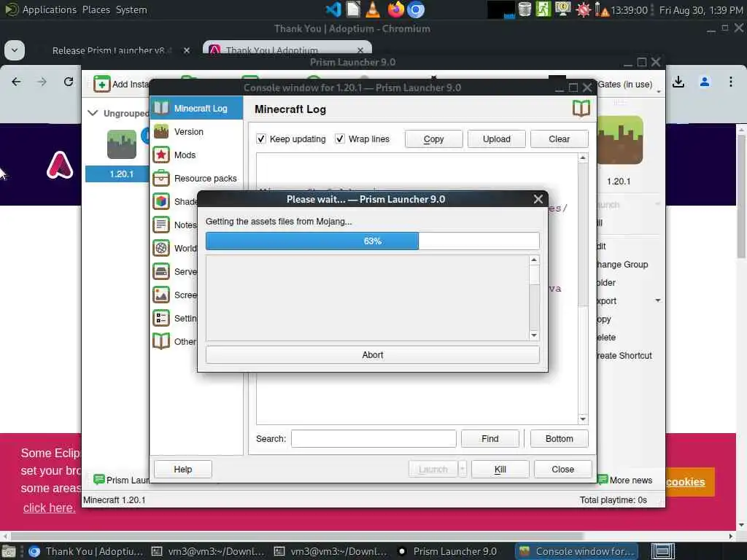
Task: Click Add Instance in Prism Launcher toolbar
Action: pos(122,85)
